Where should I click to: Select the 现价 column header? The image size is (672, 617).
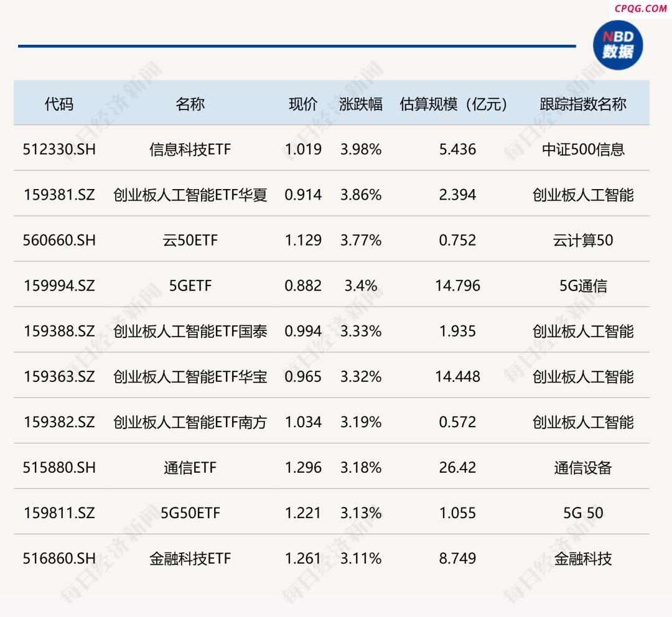point(303,104)
